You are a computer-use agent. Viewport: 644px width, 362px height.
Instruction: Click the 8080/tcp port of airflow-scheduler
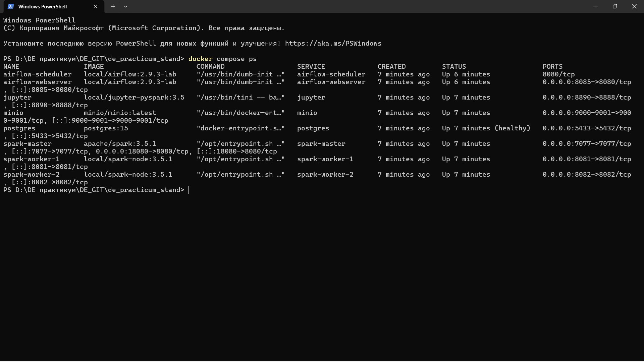(x=559, y=74)
